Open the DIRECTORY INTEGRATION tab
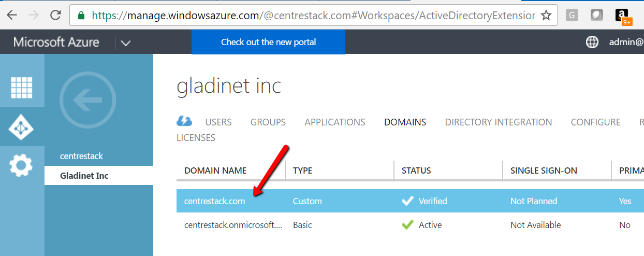The height and width of the screenshot is (256, 644). click(499, 122)
